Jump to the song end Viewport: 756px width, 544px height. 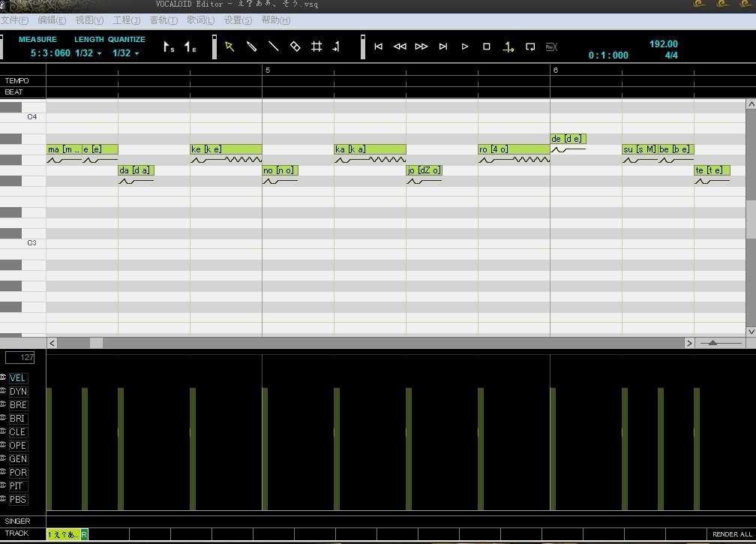(443, 47)
